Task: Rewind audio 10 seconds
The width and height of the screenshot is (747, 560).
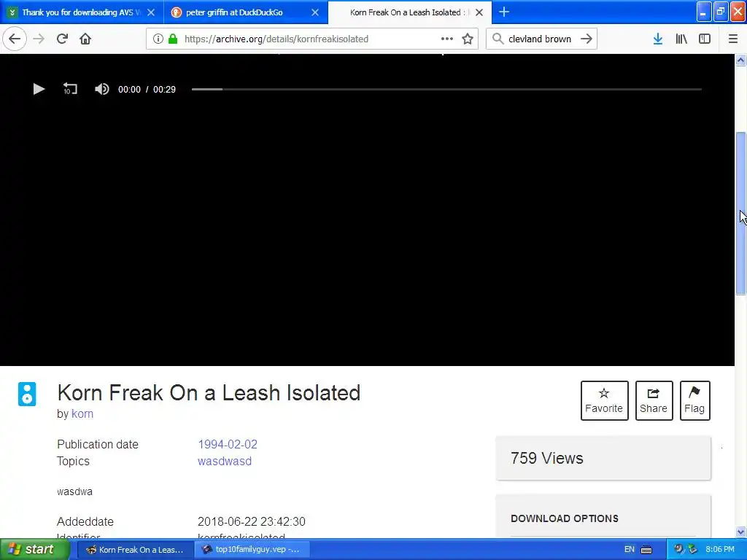Action: point(70,89)
